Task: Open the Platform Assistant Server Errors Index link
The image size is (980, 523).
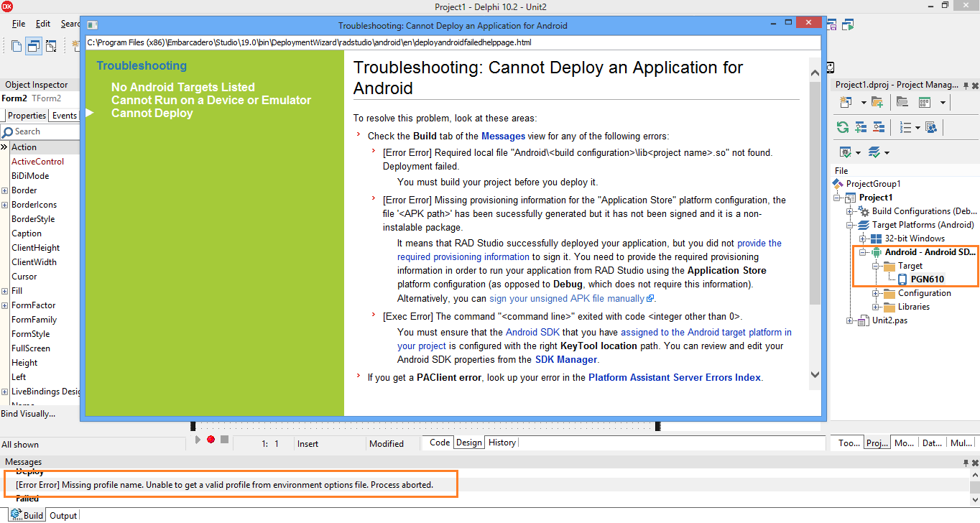Action: 674,377
